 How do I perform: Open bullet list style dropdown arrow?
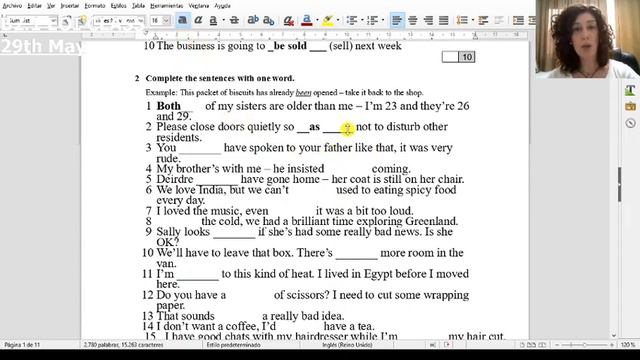(x=362, y=20)
